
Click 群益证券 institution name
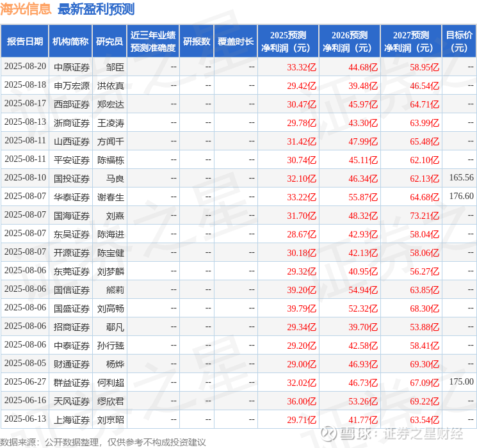tap(72, 383)
